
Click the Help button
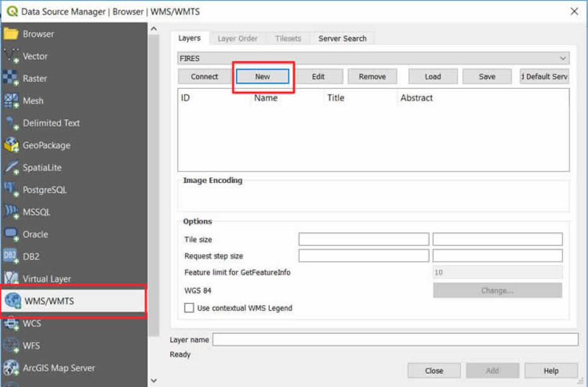coord(551,371)
